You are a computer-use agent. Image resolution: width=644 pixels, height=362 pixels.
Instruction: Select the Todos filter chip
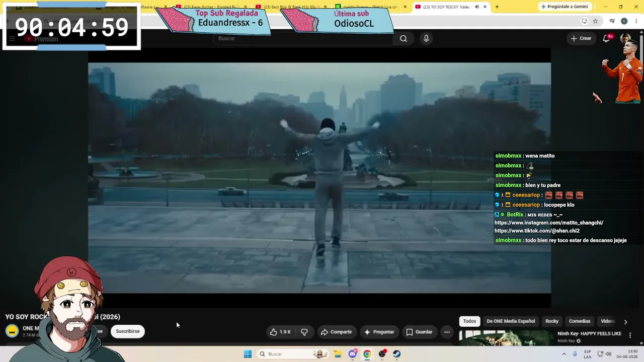[x=469, y=321]
